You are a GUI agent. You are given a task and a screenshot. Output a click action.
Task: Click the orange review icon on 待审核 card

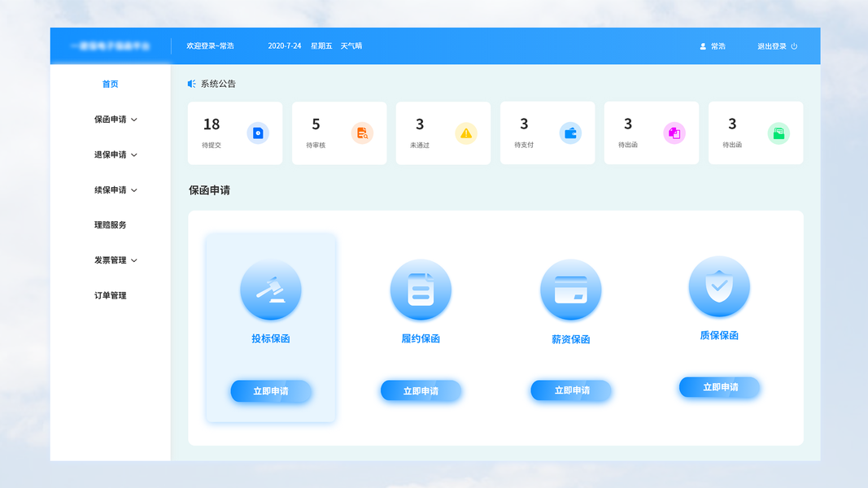click(362, 133)
